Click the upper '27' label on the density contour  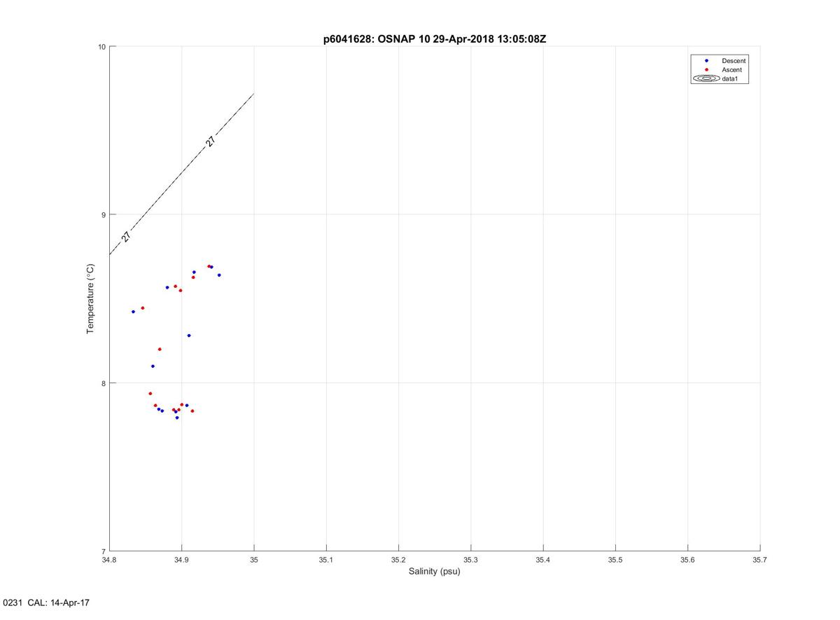pos(211,142)
